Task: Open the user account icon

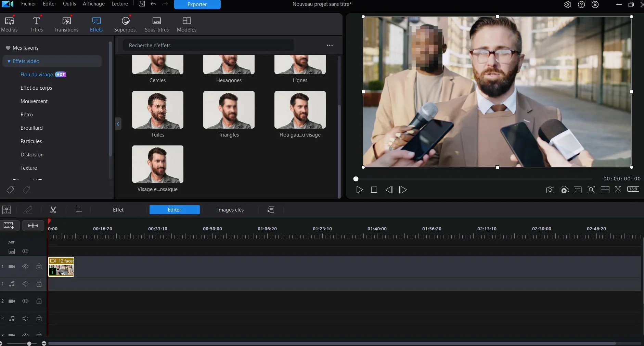Action: pos(595,4)
